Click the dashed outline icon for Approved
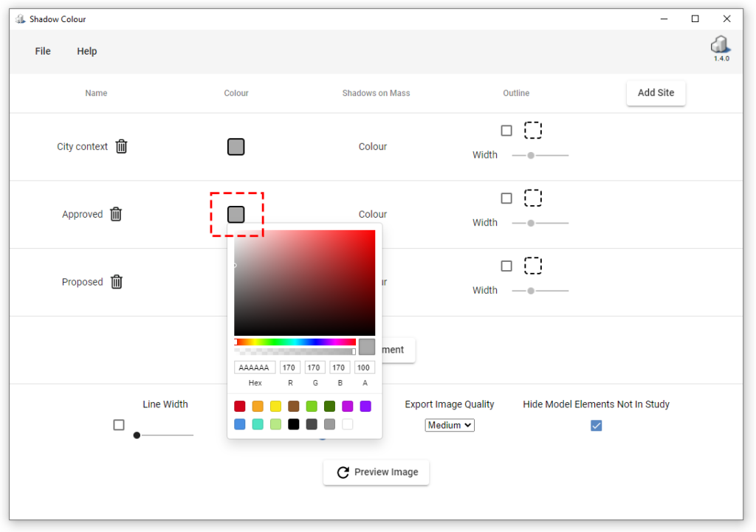 click(533, 197)
